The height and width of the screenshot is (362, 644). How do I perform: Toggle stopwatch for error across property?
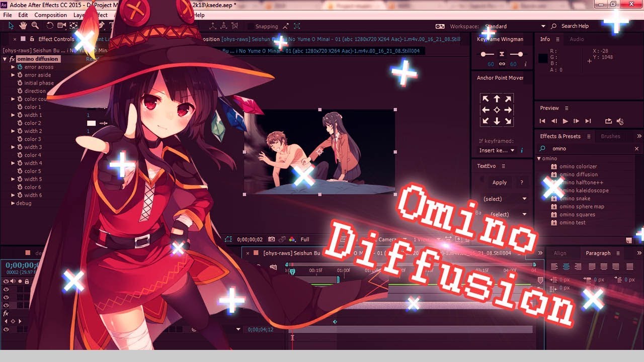(x=20, y=67)
